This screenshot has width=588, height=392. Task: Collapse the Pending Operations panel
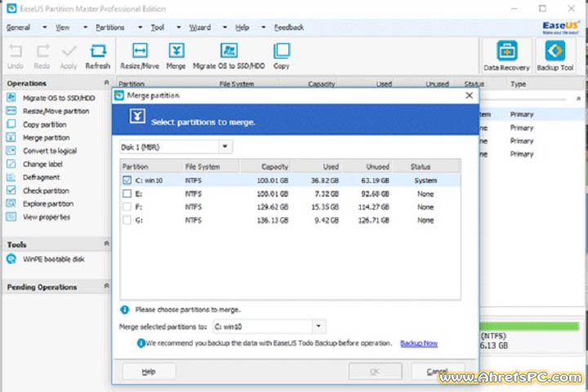click(106, 286)
